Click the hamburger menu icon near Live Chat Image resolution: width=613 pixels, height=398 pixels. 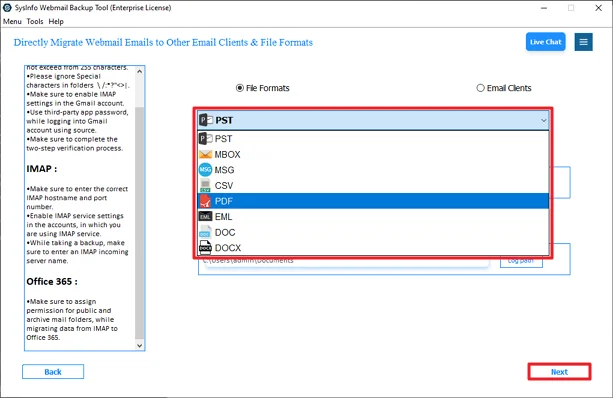583,42
